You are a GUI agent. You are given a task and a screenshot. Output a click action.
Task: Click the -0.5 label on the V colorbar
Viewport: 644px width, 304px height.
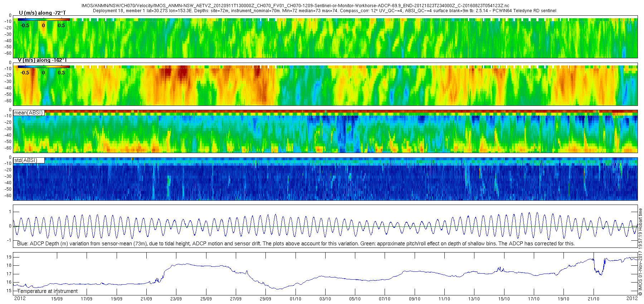pos(25,73)
